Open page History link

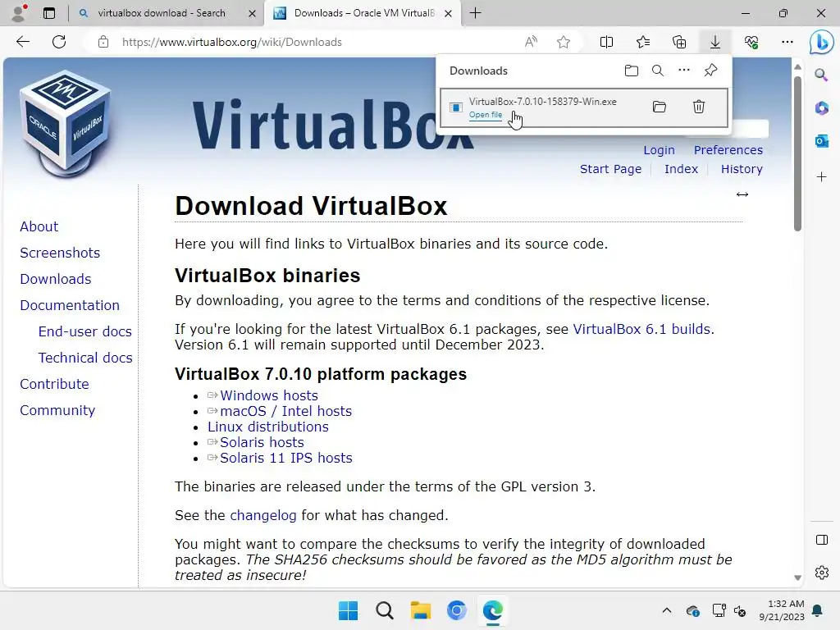[x=742, y=169]
